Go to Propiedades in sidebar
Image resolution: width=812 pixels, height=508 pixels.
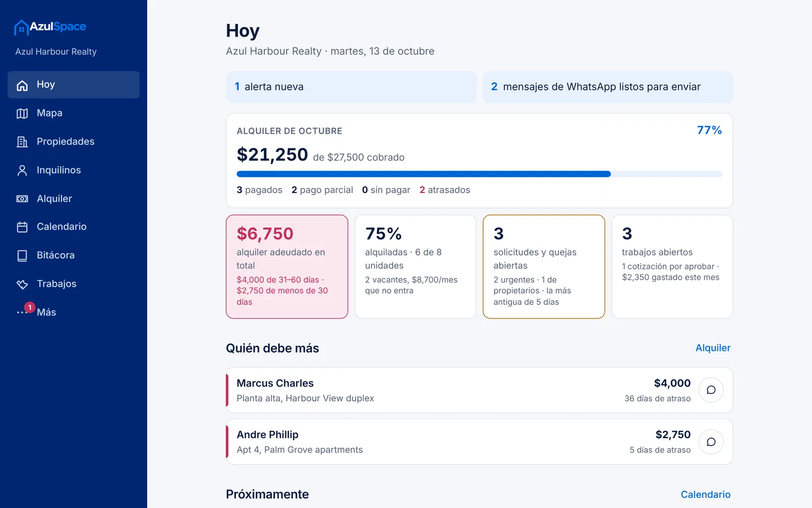pyautogui.click(x=74, y=142)
